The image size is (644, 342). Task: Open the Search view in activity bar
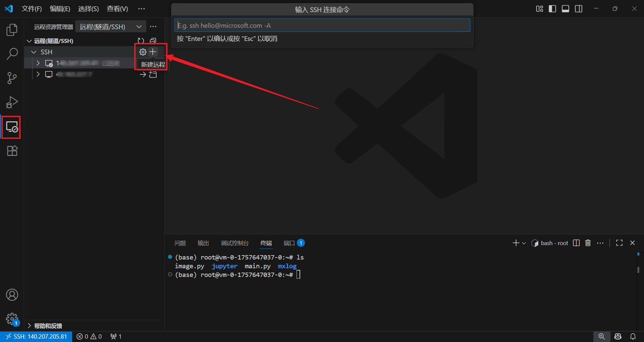[x=12, y=54]
